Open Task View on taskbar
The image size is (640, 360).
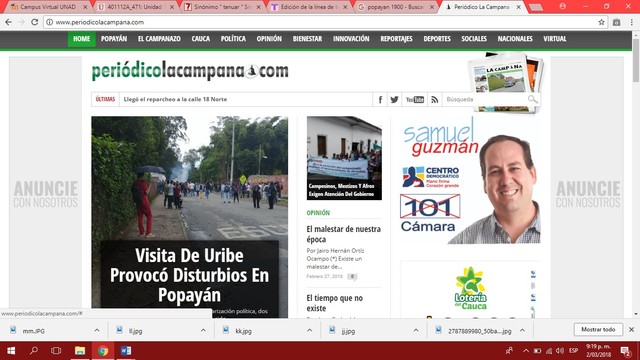click(x=56, y=351)
